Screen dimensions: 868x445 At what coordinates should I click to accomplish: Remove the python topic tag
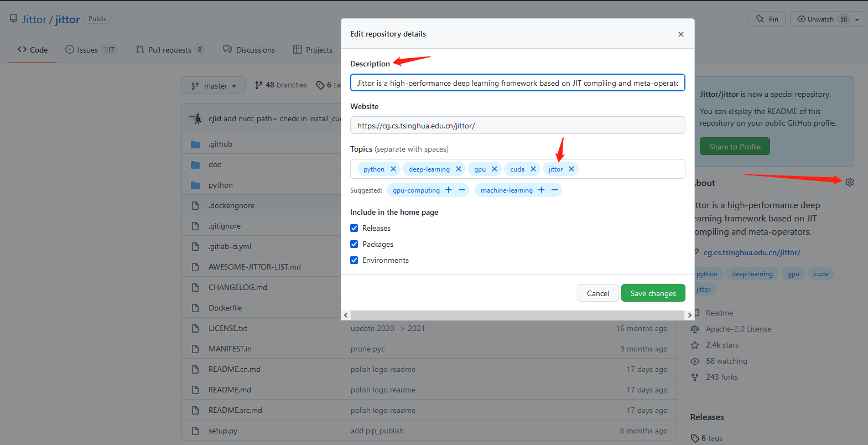pos(393,169)
